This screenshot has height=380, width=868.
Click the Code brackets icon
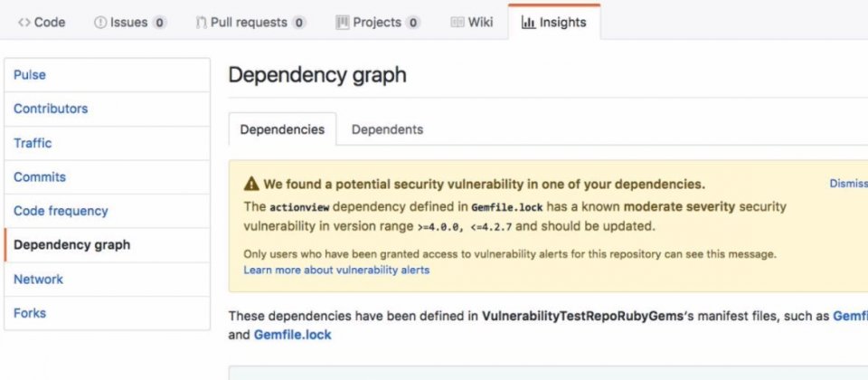coord(24,23)
